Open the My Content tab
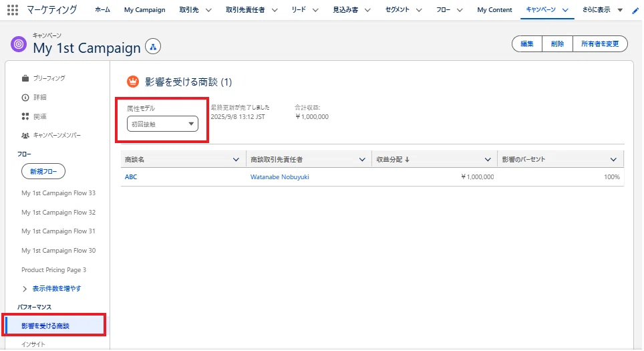The width and height of the screenshot is (644, 351). point(494,10)
